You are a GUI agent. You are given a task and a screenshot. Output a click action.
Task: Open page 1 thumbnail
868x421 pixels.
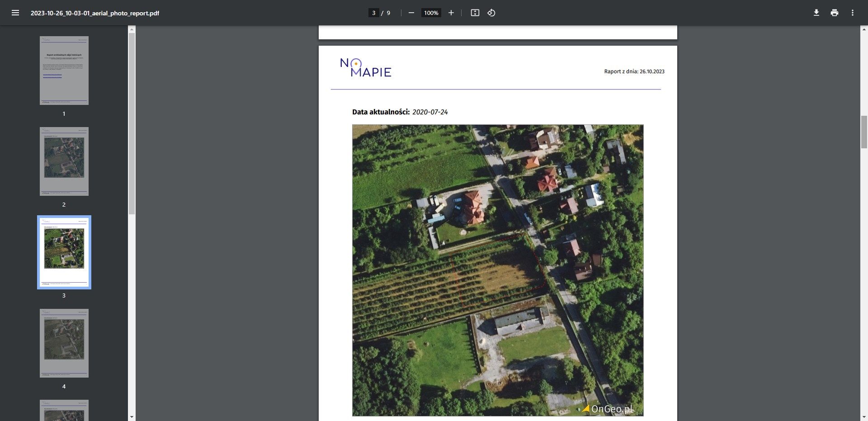click(x=64, y=71)
